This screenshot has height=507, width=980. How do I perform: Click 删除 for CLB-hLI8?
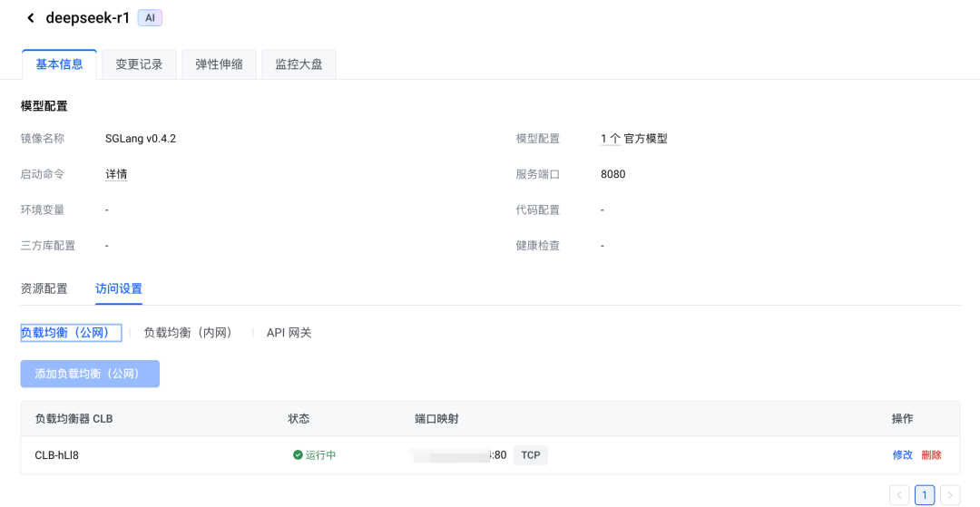point(931,455)
